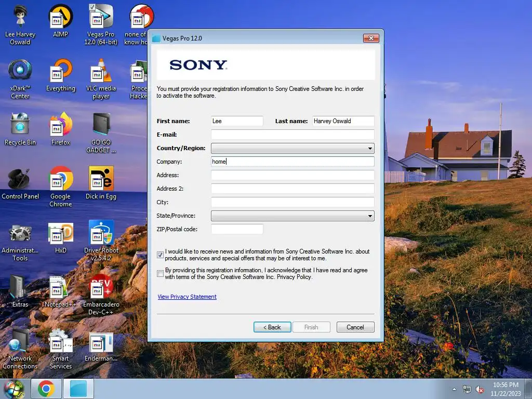Open the Extras desktop folder

(x=20, y=291)
